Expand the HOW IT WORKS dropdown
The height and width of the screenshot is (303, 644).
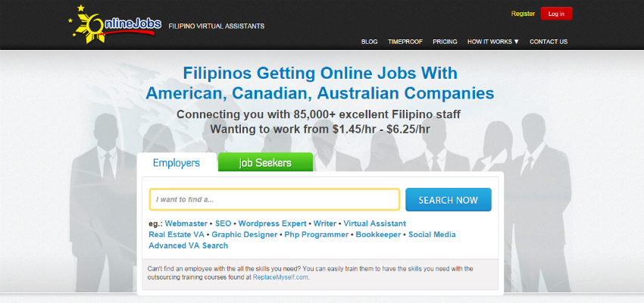(x=493, y=42)
